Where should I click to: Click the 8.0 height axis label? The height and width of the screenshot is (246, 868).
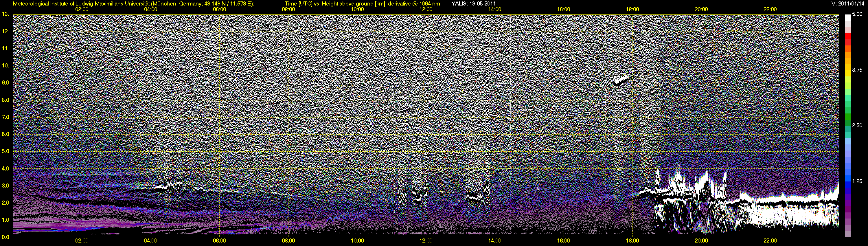point(5,100)
